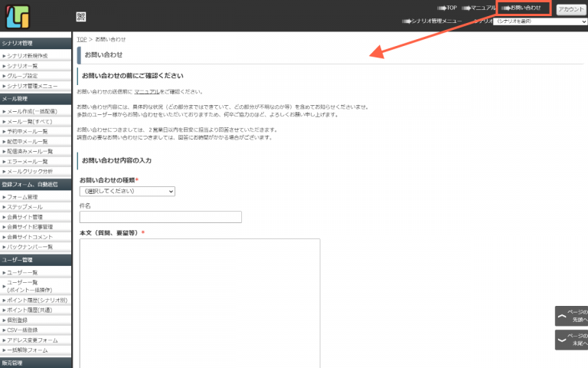Jump to page bottom with the down chevron
Image resolution: width=588 pixels, height=368 pixels.
click(x=571, y=340)
